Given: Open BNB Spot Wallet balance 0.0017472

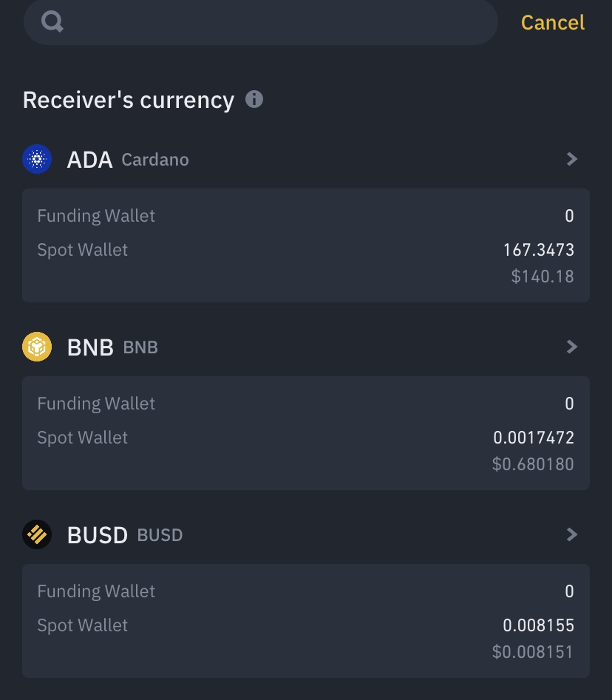Looking at the screenshot, I should click(534, 438).
